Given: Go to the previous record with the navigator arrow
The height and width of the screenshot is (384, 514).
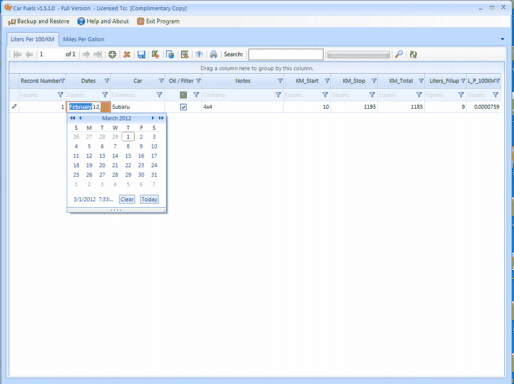Looking at the screenshot, I should pos(29,54).
